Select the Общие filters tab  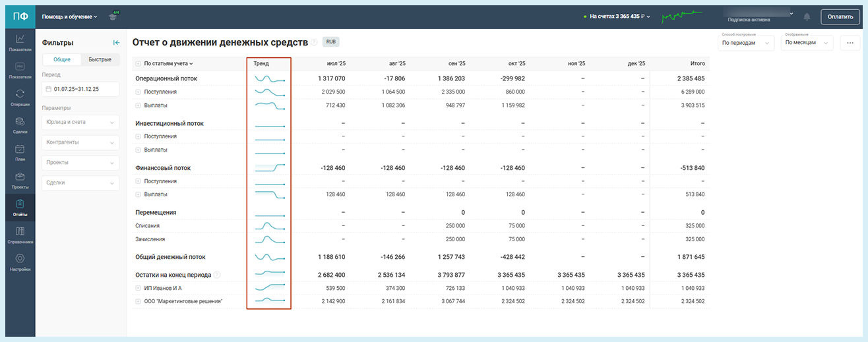click(x=61, y=59)
